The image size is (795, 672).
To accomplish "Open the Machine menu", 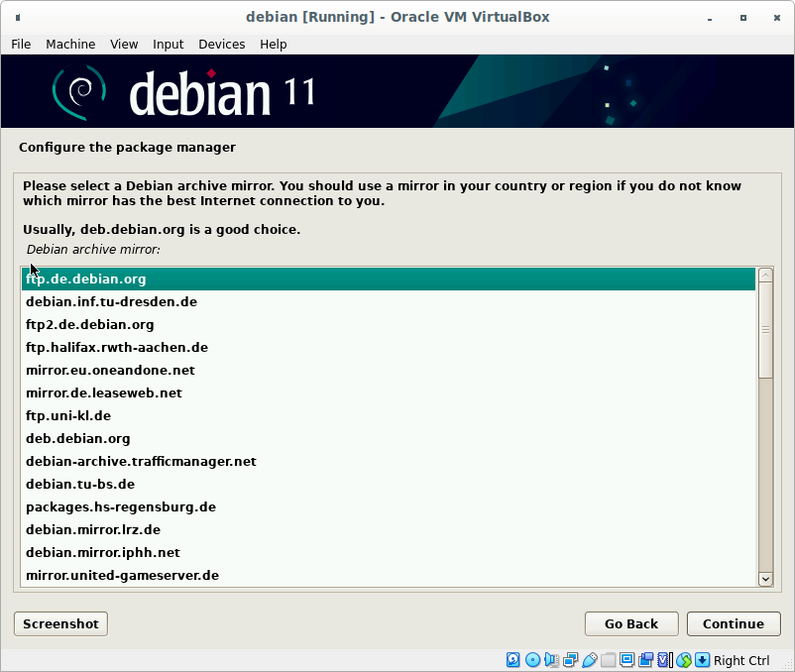I will click(70, 44).
